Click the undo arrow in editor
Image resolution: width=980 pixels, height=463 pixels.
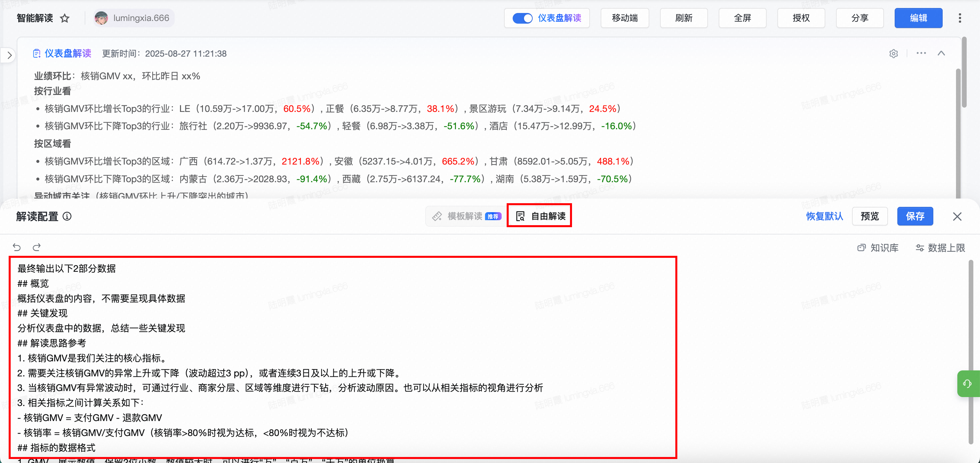click(x=17, y=247)
